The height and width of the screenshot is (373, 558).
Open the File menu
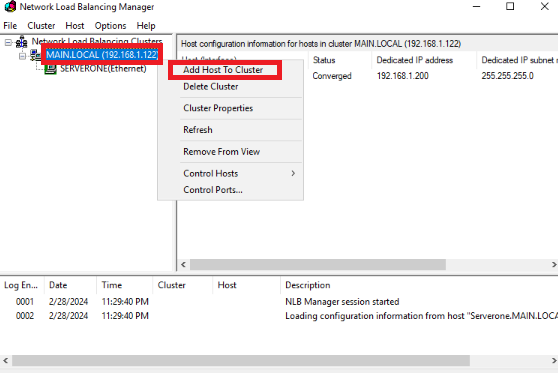tap(10, 26)
